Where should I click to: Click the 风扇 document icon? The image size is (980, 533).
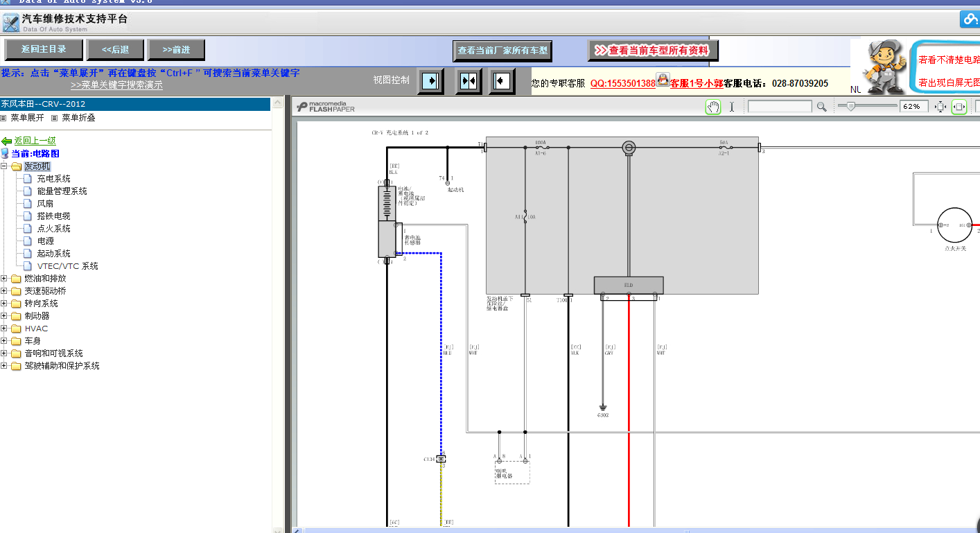28,204
